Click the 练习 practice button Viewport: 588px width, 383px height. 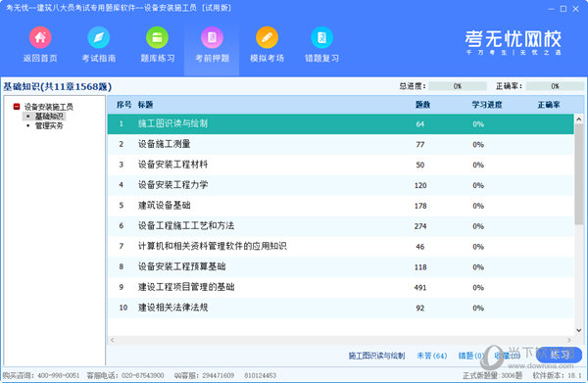pyautogui.click(x=560, y=355)
